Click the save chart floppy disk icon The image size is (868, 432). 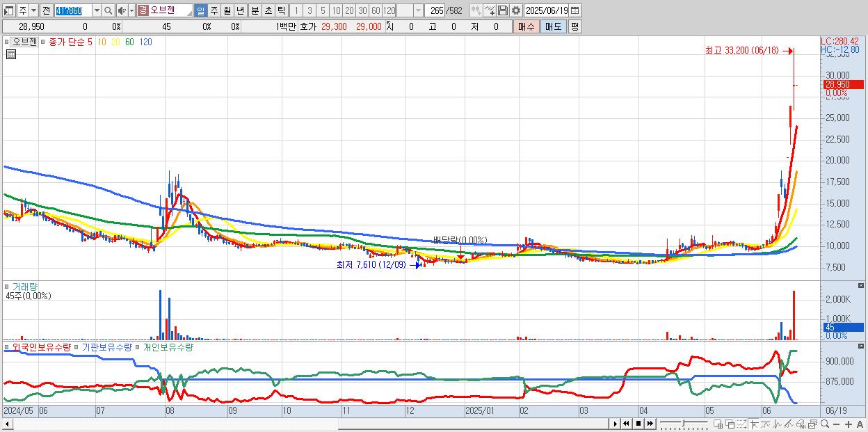click(x=502, y=10)
